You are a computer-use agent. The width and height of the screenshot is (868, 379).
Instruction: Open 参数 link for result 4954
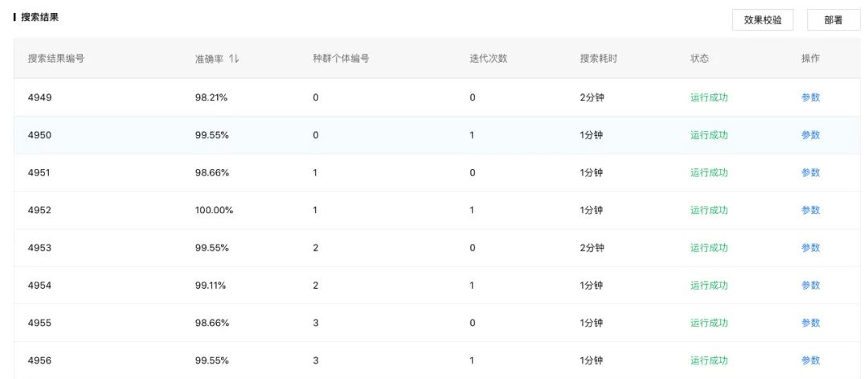point(810,286)
